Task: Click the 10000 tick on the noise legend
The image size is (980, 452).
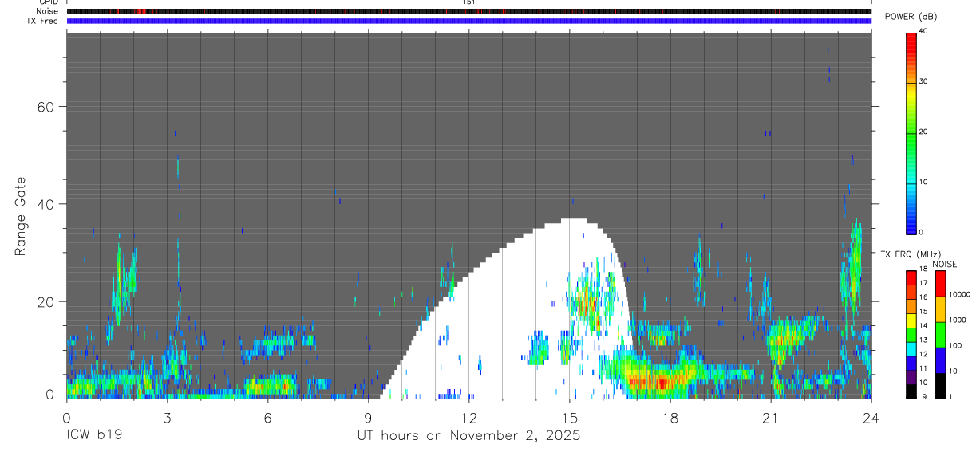Action: (x=959, y=294)
